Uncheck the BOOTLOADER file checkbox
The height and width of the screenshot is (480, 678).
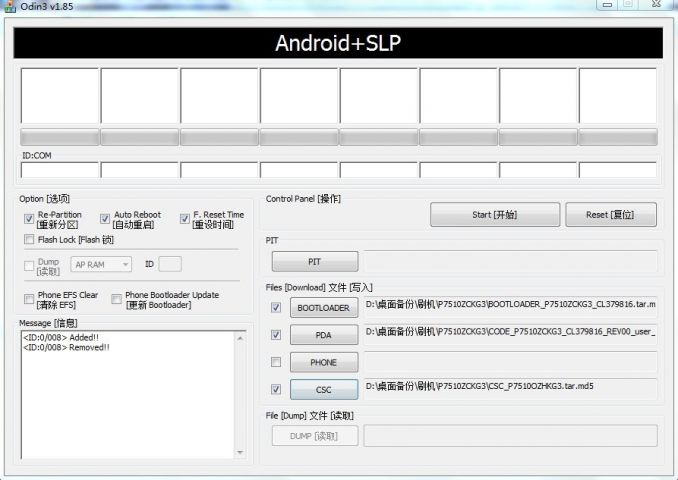276,307
